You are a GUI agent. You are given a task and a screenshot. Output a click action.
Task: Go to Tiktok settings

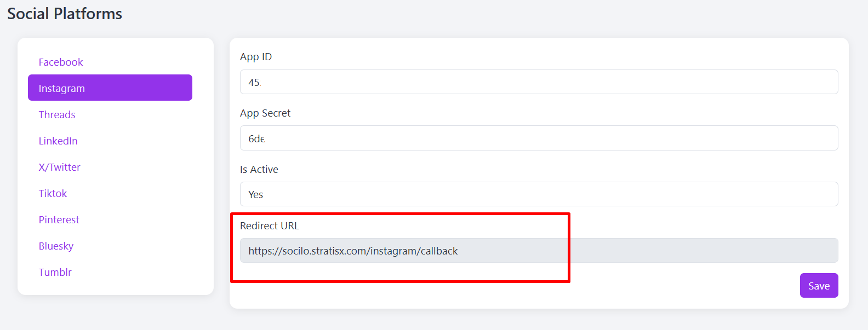(53, 193)
